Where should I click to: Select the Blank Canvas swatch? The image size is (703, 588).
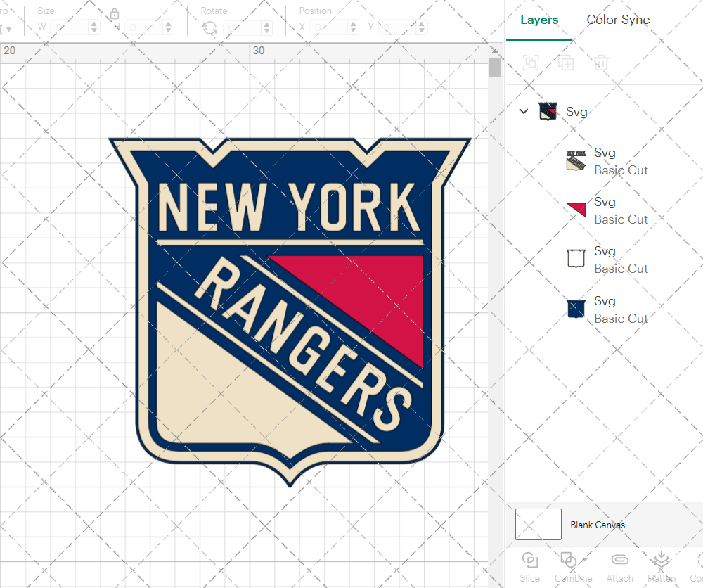[x=538, y=524]
